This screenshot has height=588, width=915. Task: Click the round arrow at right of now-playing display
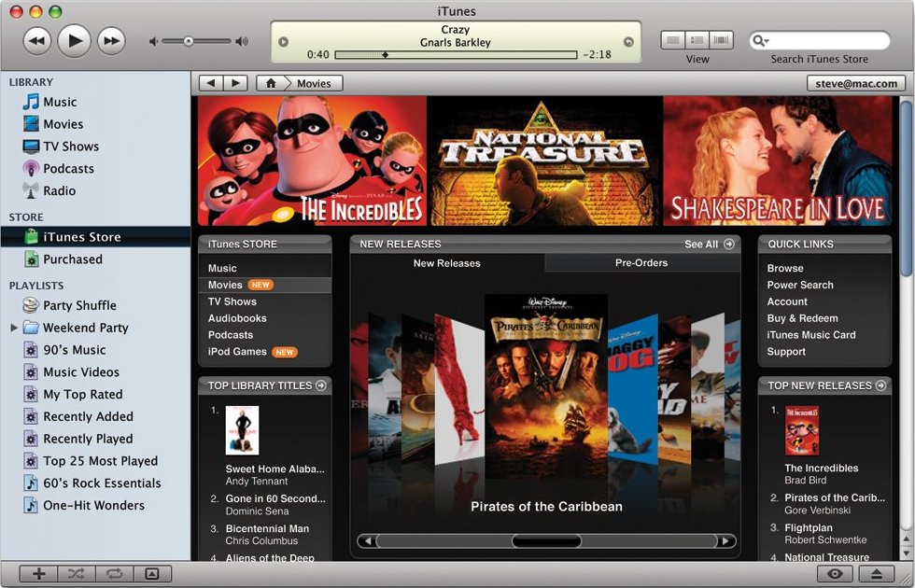(628, 42)
